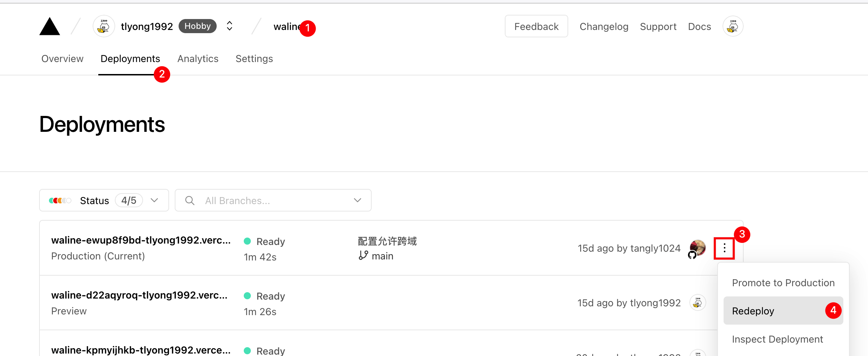
Task: Open the Docs link
Action: point(699,26)
